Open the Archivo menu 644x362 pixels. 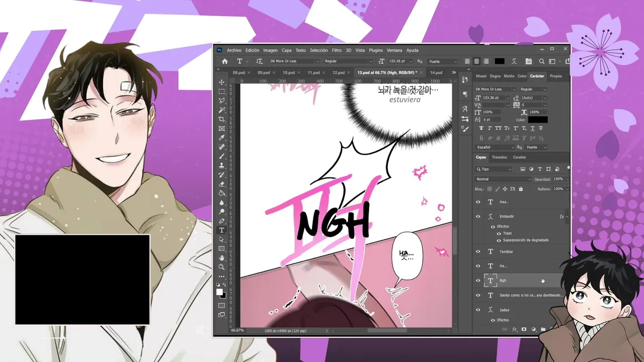tap(234, 50)
